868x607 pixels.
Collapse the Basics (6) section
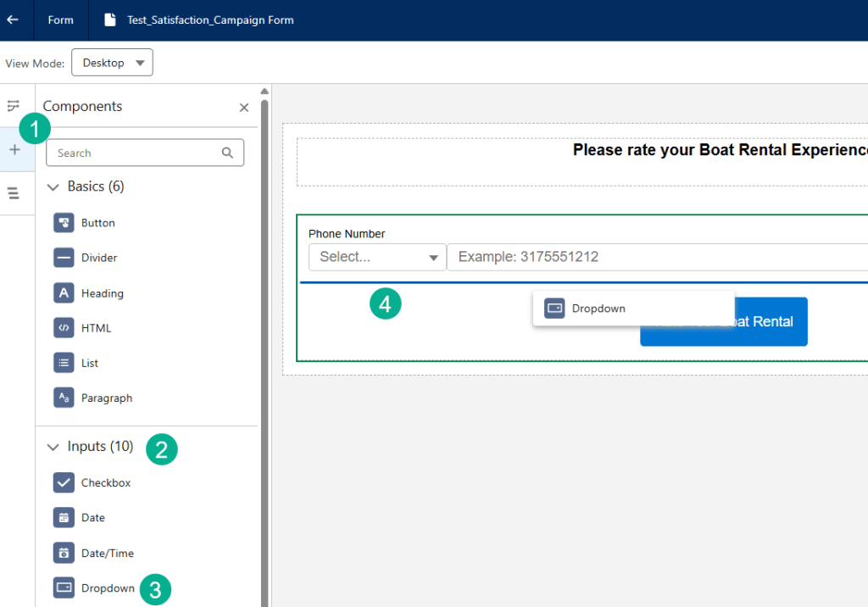53,187
